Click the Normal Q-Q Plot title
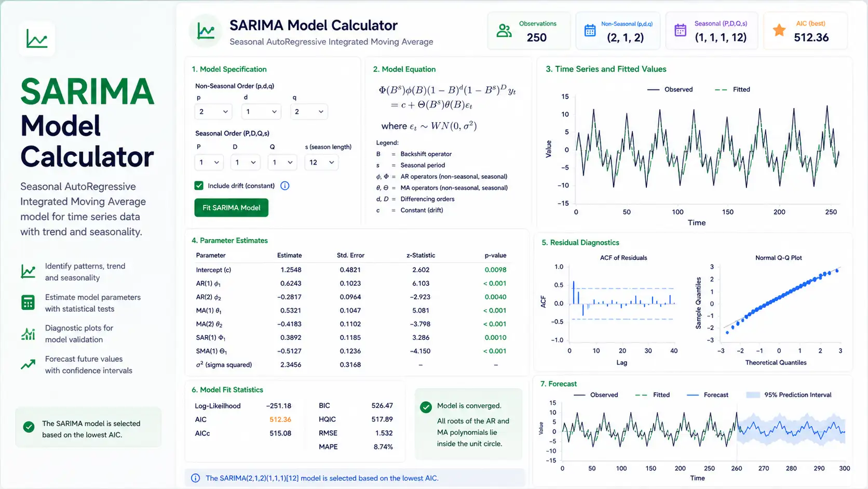Viewport: 868px width, 489px height. (x=778, y=258)
